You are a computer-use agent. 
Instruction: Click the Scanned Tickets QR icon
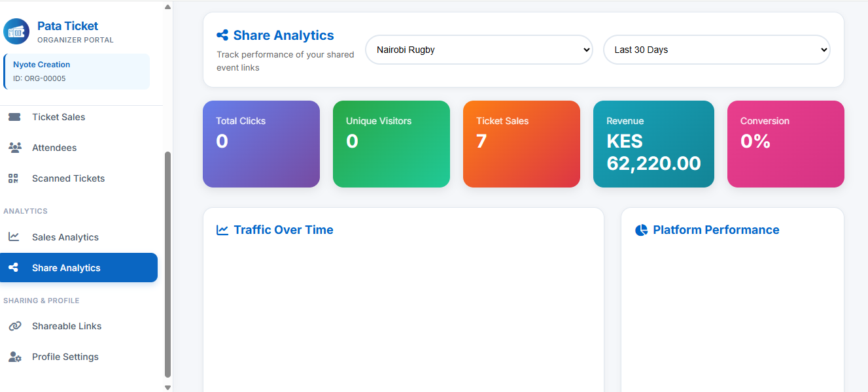(14, 178)
